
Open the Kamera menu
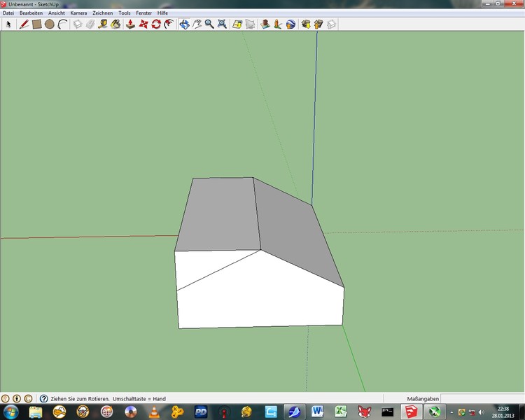pos(78,13)
